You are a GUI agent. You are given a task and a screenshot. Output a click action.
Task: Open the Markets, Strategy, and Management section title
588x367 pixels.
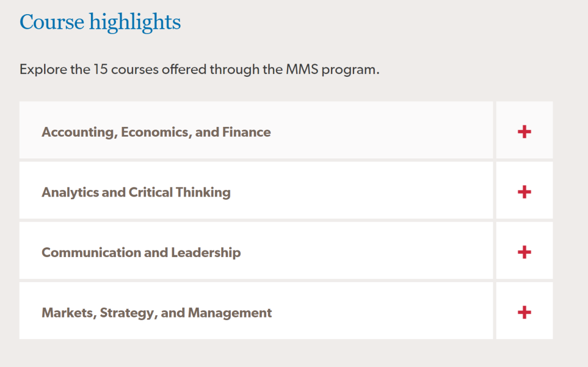[x=157, y=313]
